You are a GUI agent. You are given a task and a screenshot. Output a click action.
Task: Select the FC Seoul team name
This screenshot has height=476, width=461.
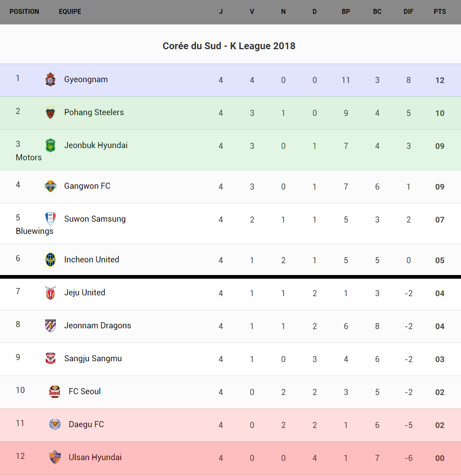click(85, 391)
